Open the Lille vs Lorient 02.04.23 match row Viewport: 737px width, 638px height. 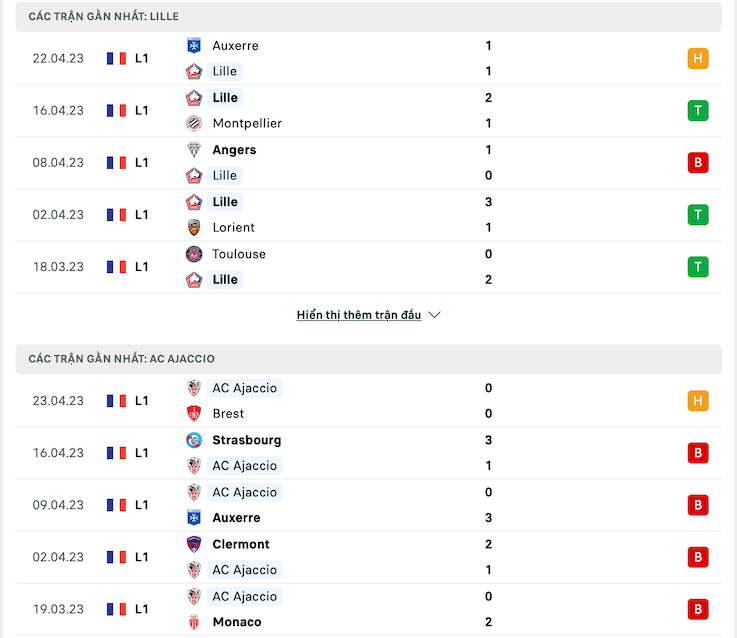pos(368,215)
